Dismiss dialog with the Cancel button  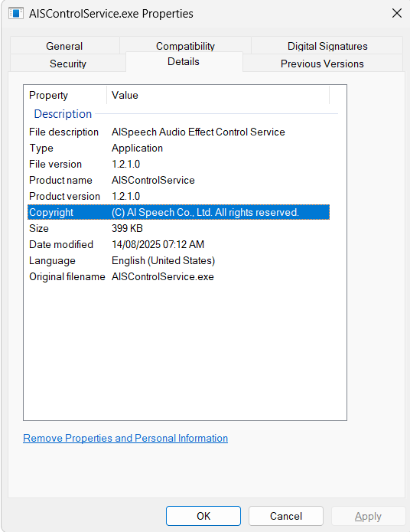286,516
